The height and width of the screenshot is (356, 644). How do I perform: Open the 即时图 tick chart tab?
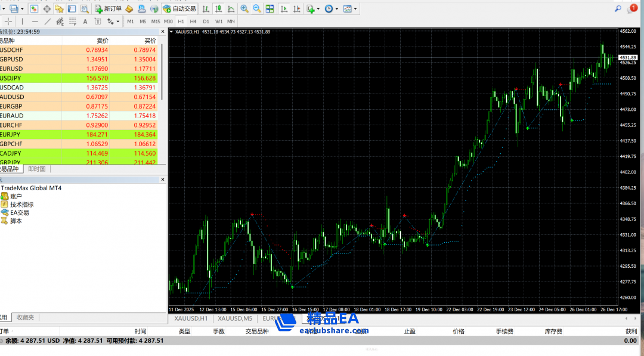tap(36, 169)
